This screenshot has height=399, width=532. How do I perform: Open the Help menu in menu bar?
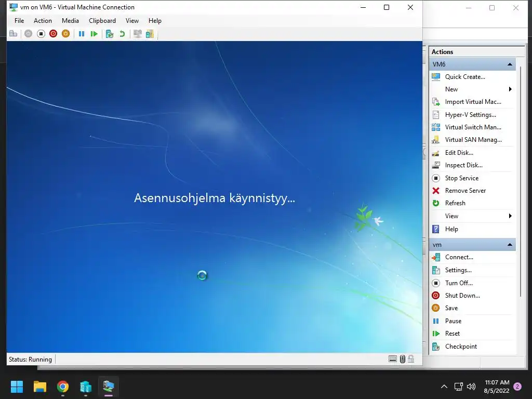155,21
